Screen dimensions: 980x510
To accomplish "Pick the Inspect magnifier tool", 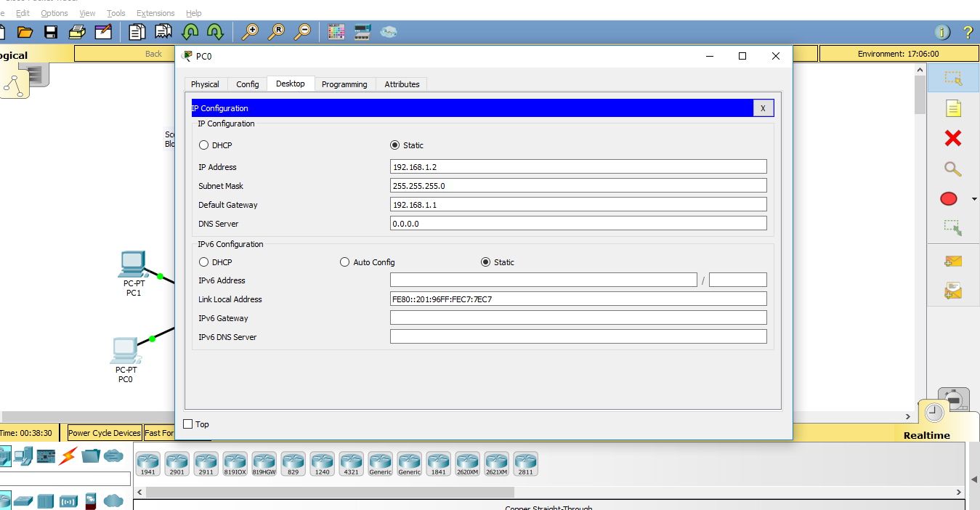I will point(953,169).
